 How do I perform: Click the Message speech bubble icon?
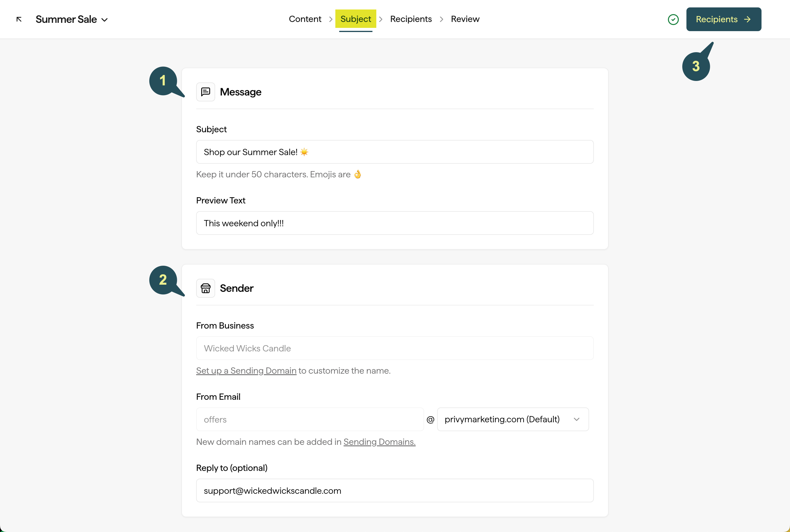coord(205,92)
